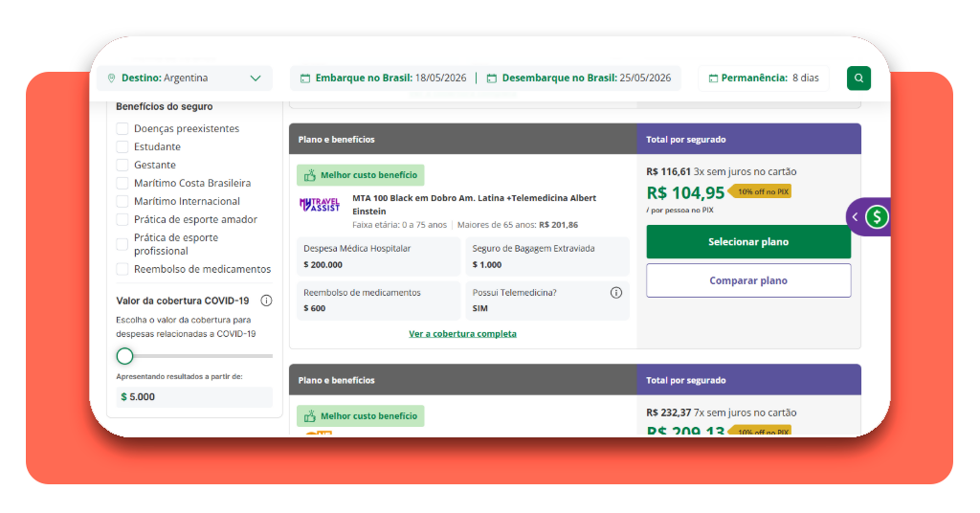
Task: Click MTA 100 Black plan title
Action: [474, 204]
